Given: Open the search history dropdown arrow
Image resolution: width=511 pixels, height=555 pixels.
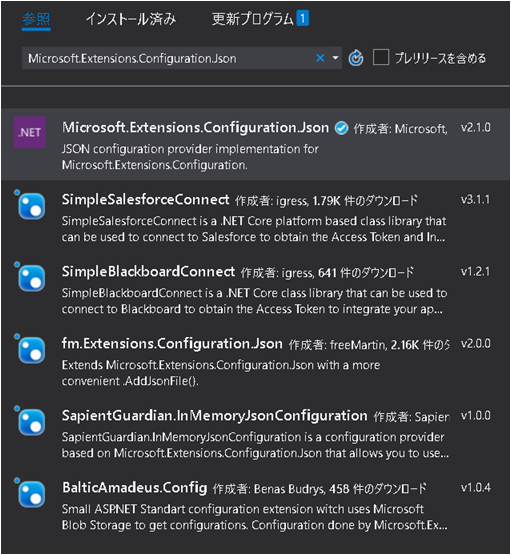Looking at the screenshot, I should (335, 58).
